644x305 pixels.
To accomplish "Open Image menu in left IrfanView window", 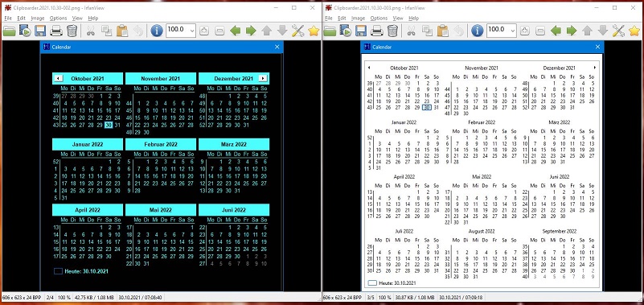I will (38, 18).
